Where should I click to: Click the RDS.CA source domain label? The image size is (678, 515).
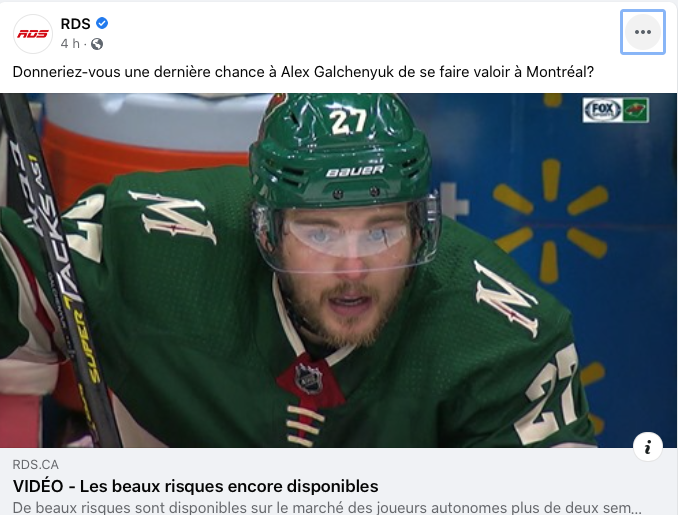[35, 464]
